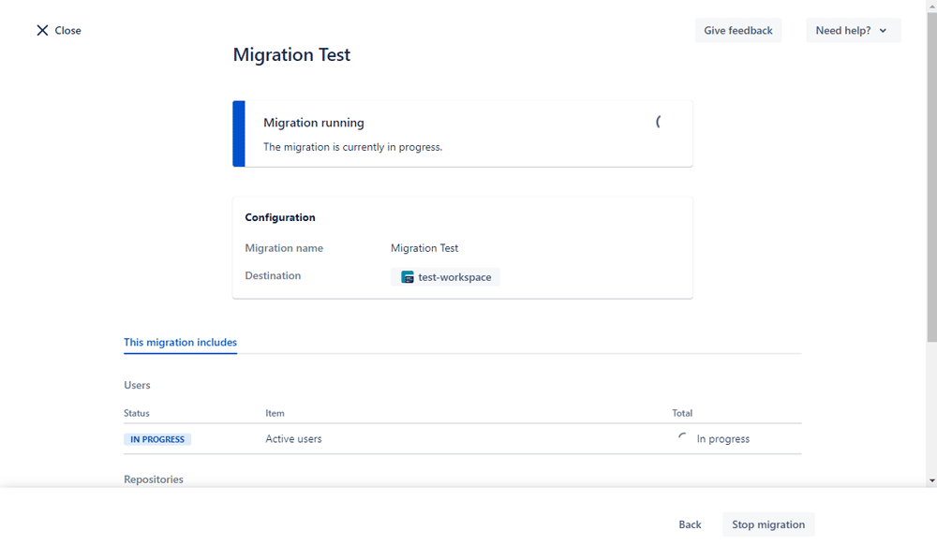
Task: Click the Total column header
Action: tap(682, 413)
